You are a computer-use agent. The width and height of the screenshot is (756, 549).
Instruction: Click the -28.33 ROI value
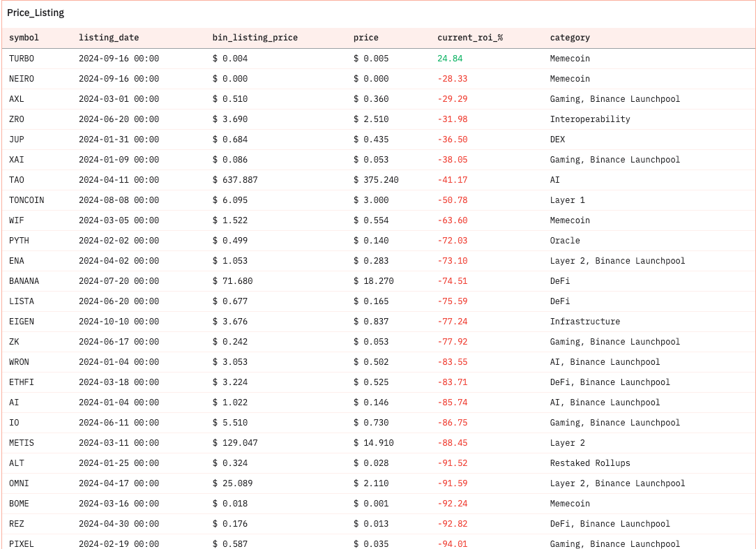[x=452, y=79]
